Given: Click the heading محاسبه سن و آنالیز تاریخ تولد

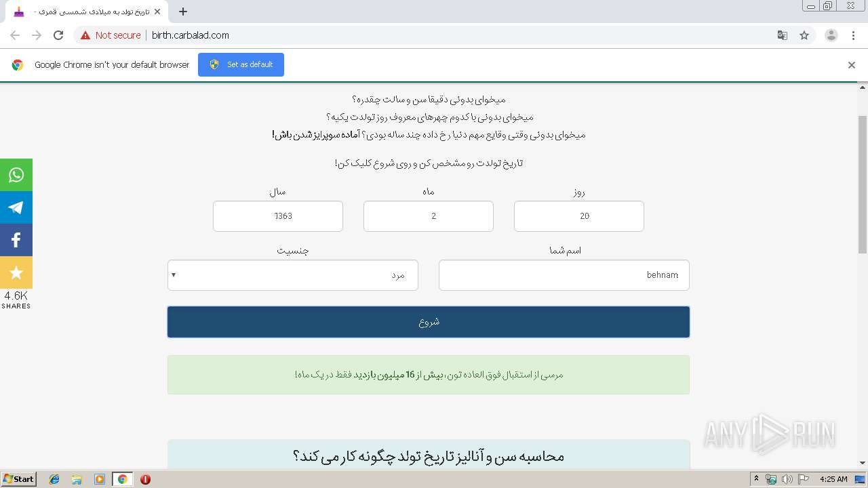Looking at the screenshot, I should [429, 456].
